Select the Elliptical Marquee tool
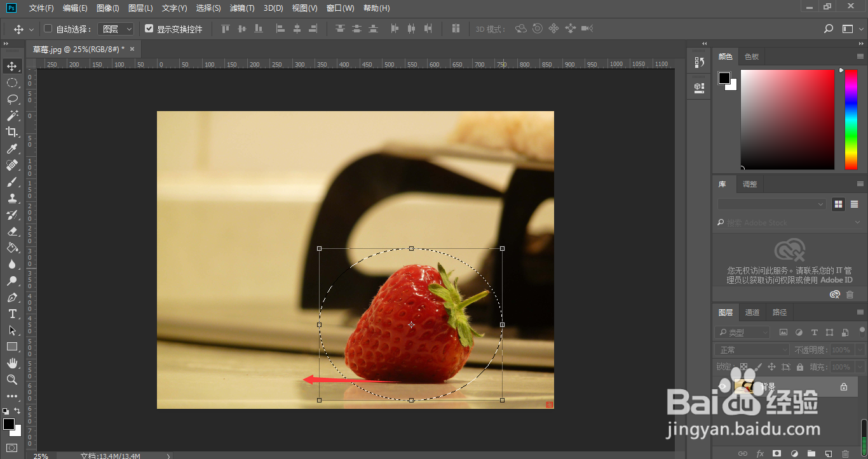The height and width of the screenshot is (459, 868). (12, 83)
